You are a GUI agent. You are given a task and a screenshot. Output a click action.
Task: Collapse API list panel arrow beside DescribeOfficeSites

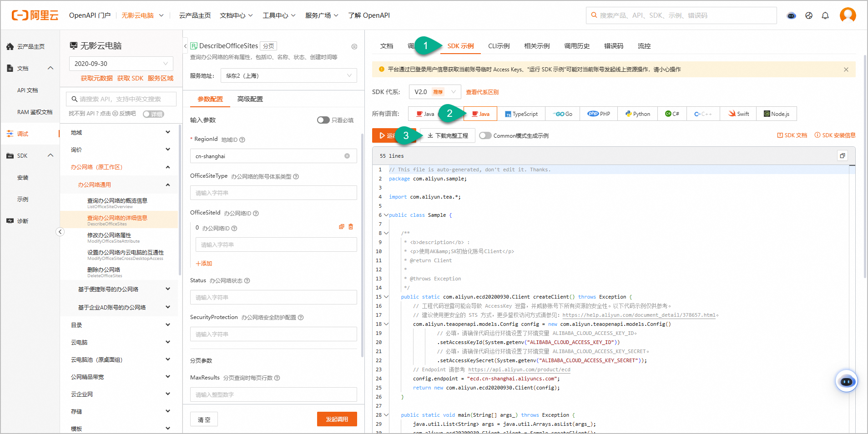point(186,46)
